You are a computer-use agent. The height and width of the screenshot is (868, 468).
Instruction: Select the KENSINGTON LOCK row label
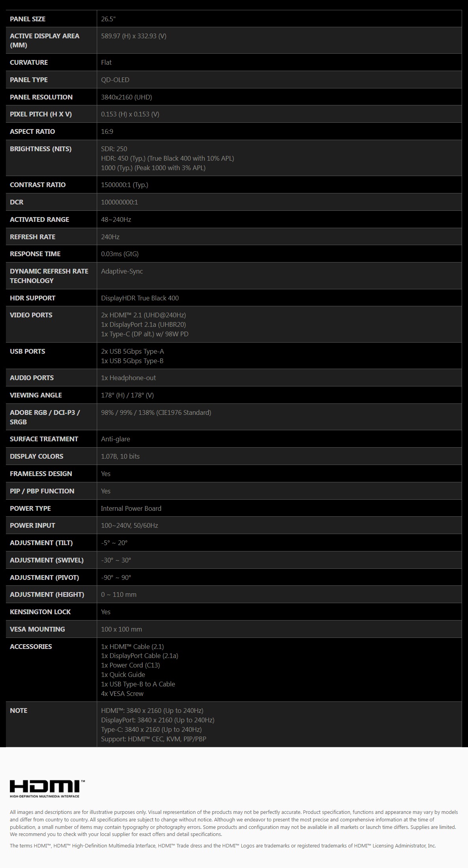click(x=40, y=612)
